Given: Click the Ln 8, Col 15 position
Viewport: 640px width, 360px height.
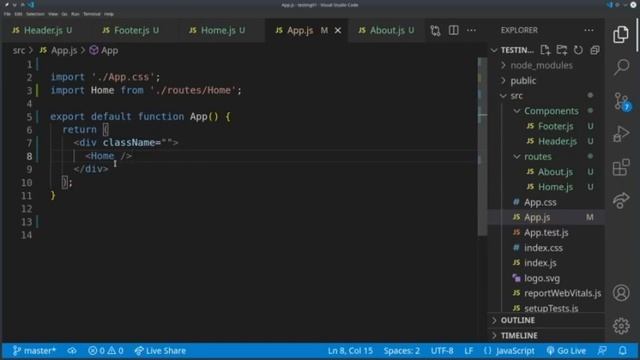Looking at the screenshot, I should 350,351.
